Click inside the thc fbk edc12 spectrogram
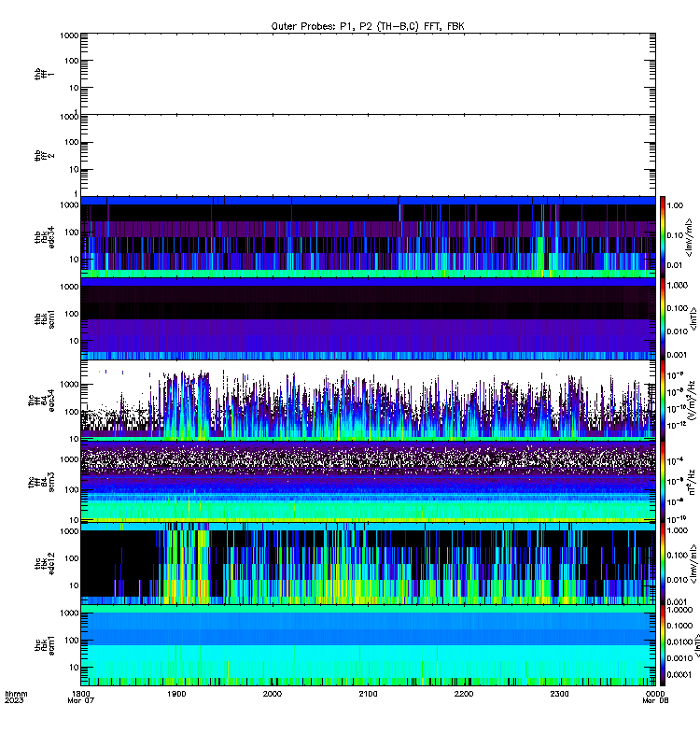This screenshot has width=700, height=747. pyautogui.click(x=368, y=563)
